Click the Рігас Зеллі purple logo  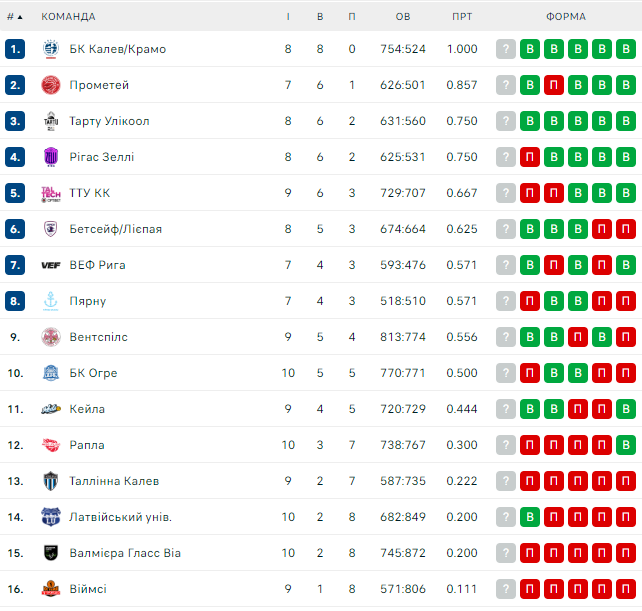(51, 157)
